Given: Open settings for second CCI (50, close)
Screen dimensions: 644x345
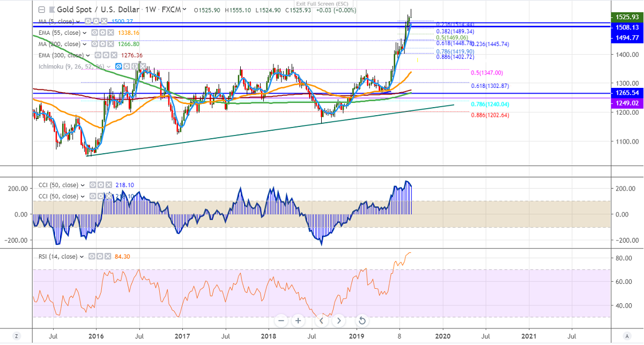Looking at the screenshot, I should [101, 196].
